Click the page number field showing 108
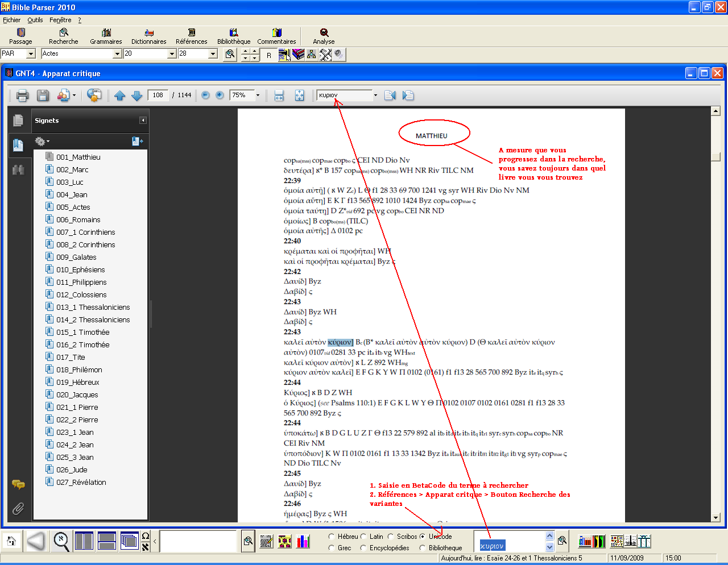Image resolution: width=728 pixels, height=565 pixels. coord(158,95)
